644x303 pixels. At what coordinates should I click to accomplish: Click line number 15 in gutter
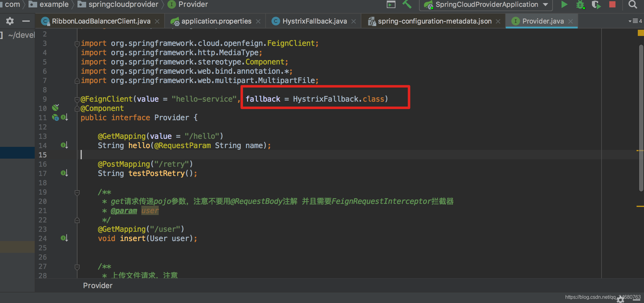coord(43,155)
